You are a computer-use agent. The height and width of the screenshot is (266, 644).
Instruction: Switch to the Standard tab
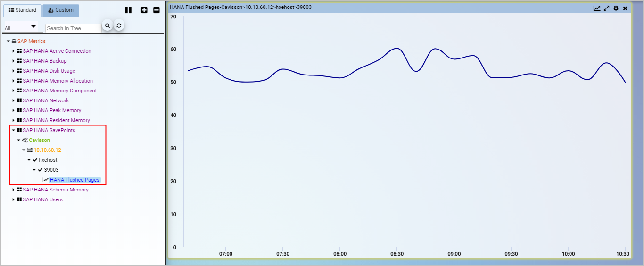(23, 10)
